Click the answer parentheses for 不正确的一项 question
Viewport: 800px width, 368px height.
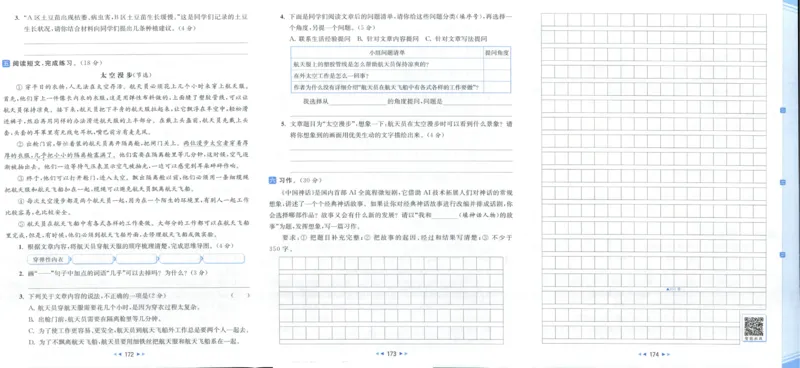[239, 296]
